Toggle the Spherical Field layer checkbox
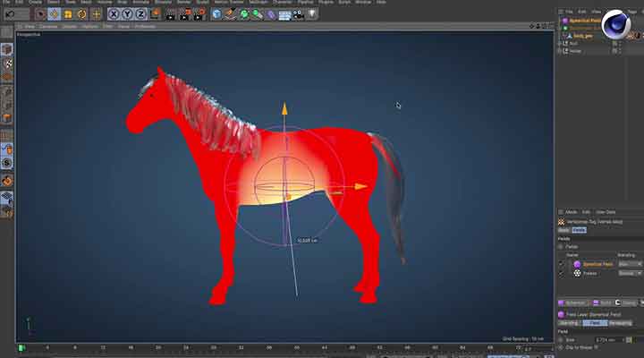The height and width of the screenshot is (358, 644). (x=562, y=264)
